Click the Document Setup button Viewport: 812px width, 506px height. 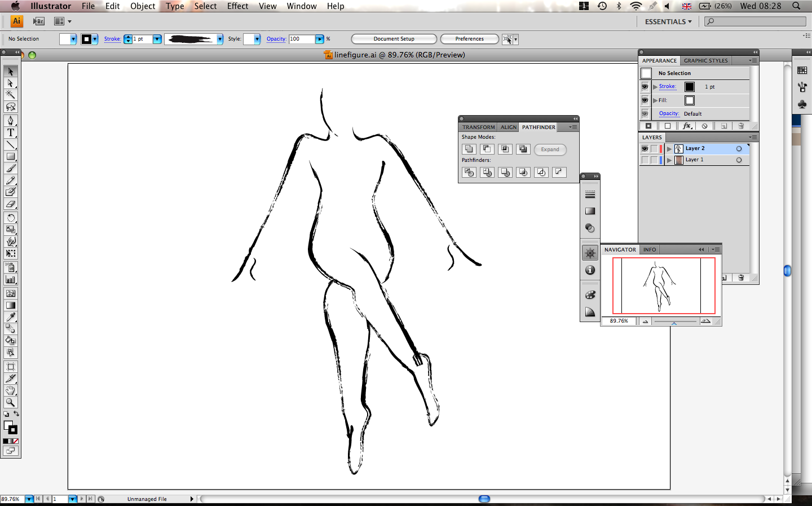(x=394, y=39)
